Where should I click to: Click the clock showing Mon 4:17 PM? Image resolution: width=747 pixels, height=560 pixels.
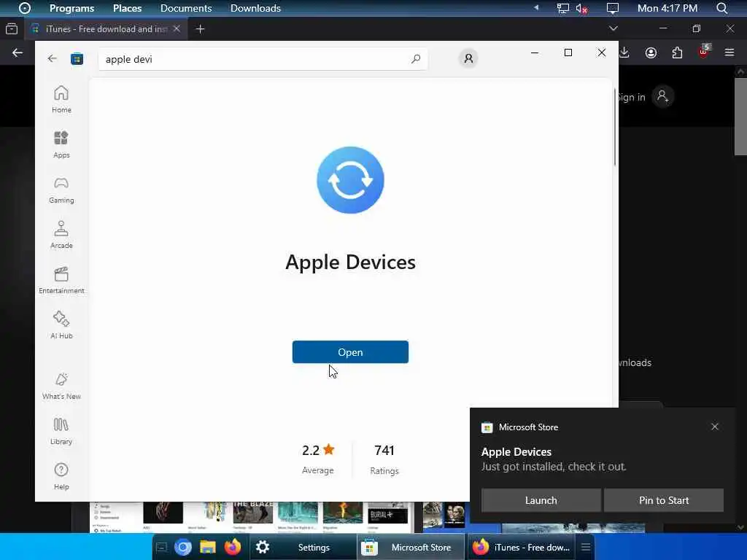[667, 8]
